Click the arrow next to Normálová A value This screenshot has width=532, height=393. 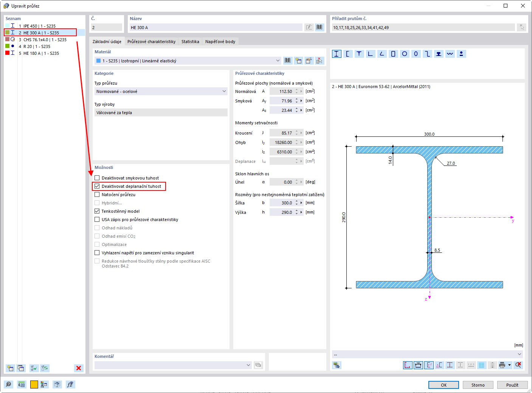click(x=301, y=91)
